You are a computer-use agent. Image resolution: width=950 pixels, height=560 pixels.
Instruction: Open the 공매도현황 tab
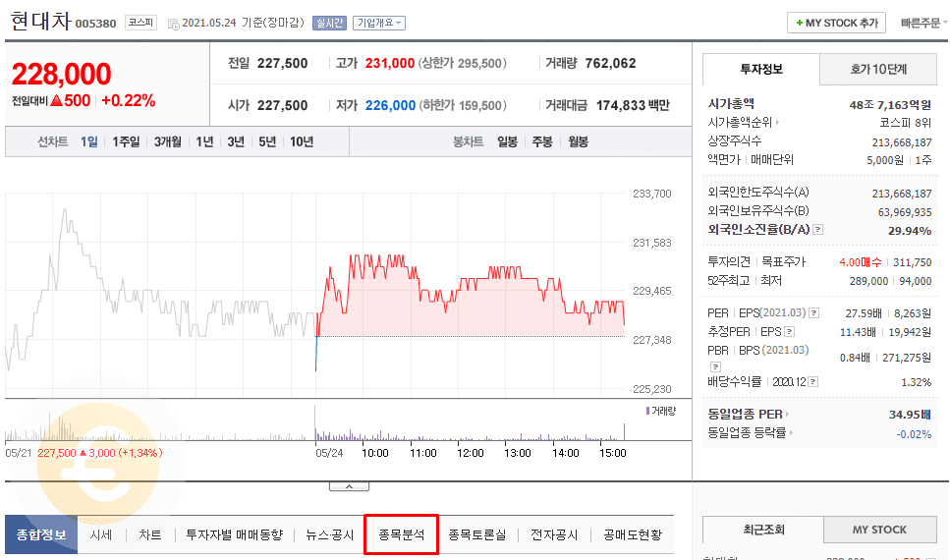(x=633, y=534)
